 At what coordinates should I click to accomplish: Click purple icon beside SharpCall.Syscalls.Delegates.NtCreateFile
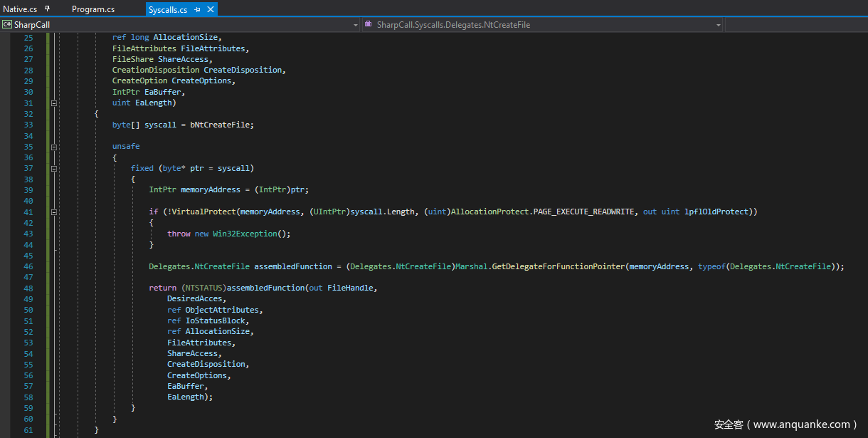(x=368, y=25)
